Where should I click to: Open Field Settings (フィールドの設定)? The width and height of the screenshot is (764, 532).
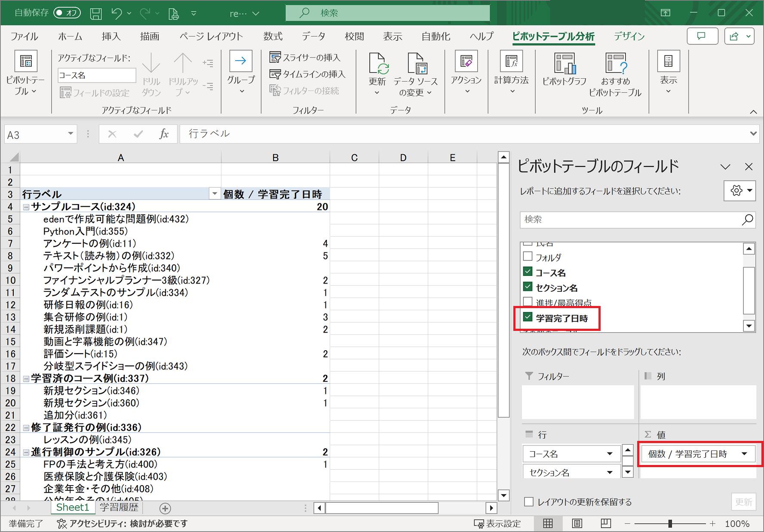coord(95,93)
